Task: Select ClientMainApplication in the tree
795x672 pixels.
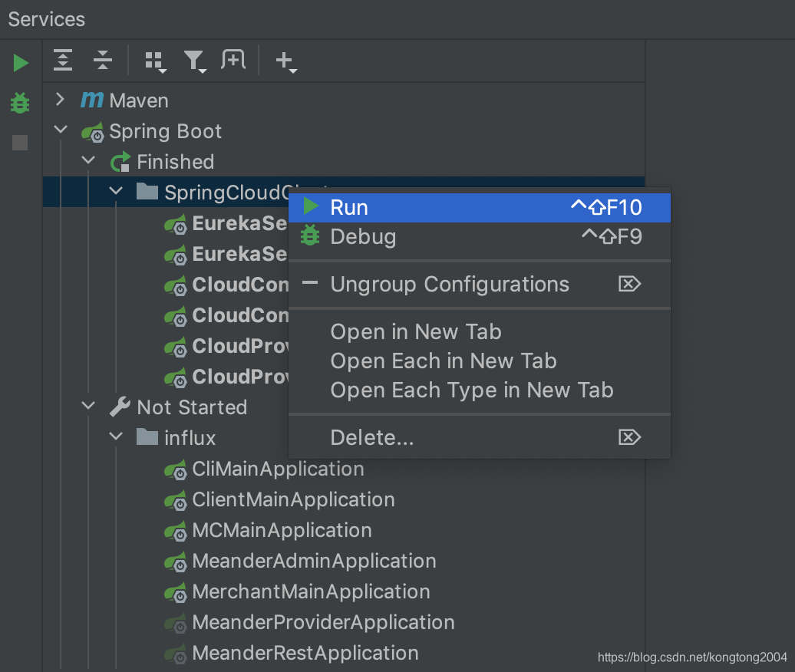Action: pos(293,499)
